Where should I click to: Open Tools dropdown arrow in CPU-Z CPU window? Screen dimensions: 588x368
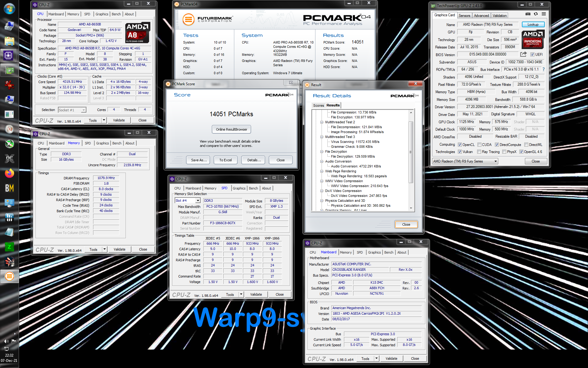pos(104,120)
